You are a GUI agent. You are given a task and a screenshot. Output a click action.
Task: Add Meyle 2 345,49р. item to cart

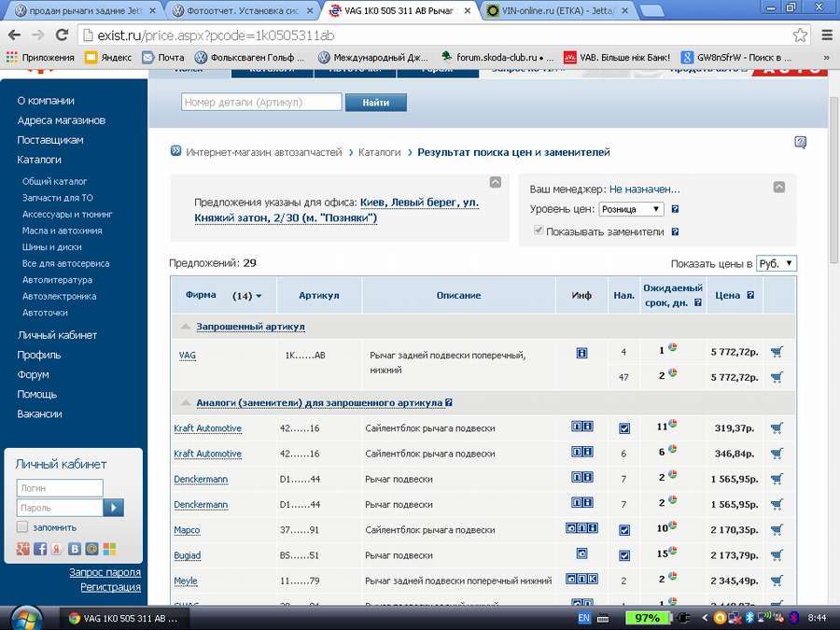(777, 581)
